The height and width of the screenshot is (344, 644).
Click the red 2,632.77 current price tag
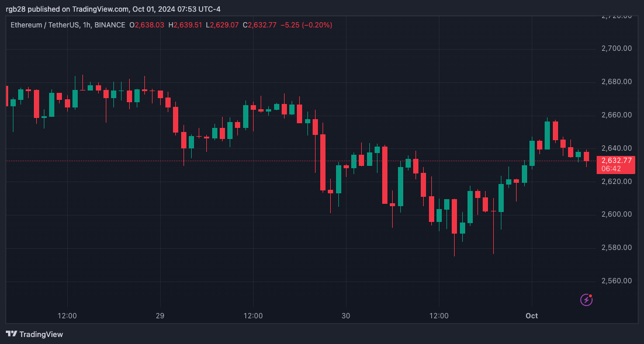pos(615,161)
